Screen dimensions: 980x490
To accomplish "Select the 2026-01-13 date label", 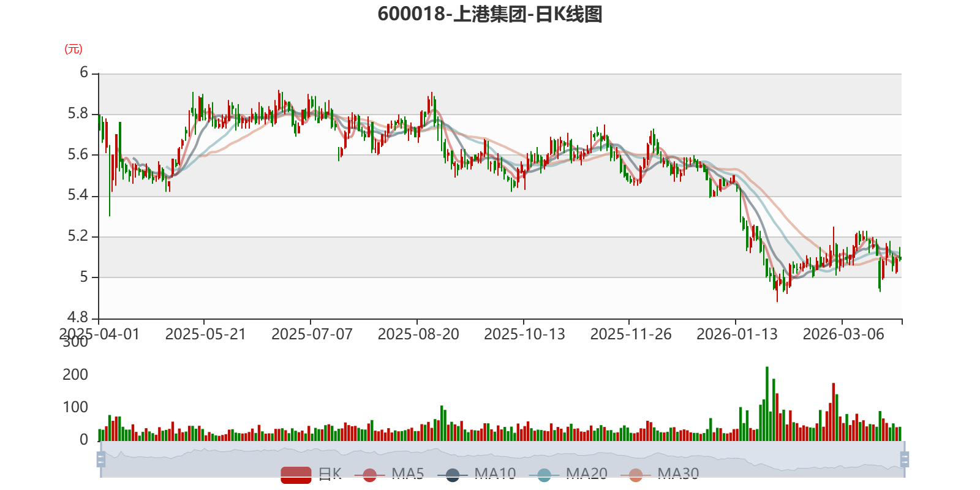I will click(737, 334).
